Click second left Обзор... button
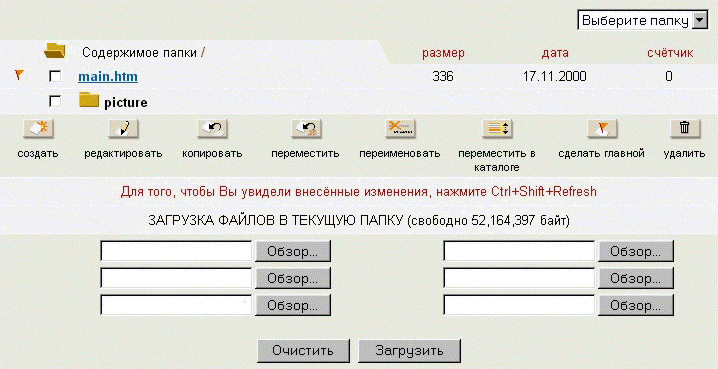718x369 pixels. tap(293, 278)
